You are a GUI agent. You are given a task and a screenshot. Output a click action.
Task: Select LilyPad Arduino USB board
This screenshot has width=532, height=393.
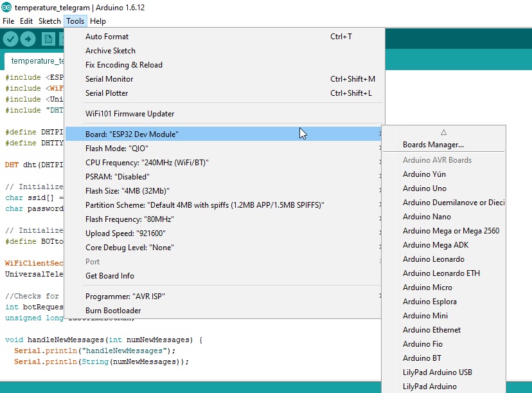point(444,372)
